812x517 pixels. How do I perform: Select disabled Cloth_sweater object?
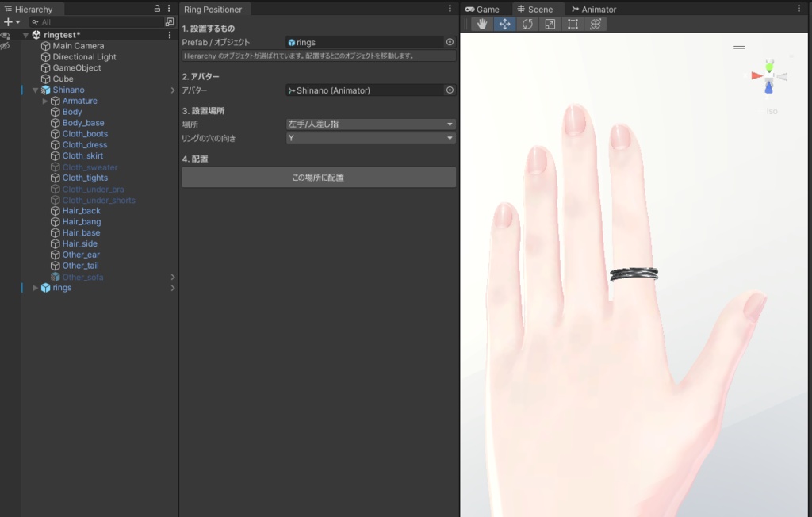90,167
